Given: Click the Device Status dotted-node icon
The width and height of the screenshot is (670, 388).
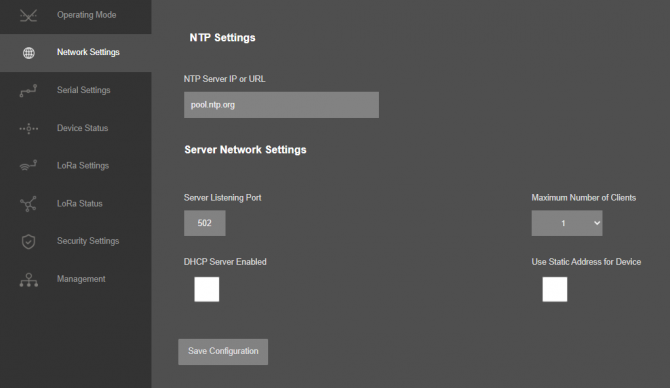Looking at the screenshot, I should [x=29, y=128].
